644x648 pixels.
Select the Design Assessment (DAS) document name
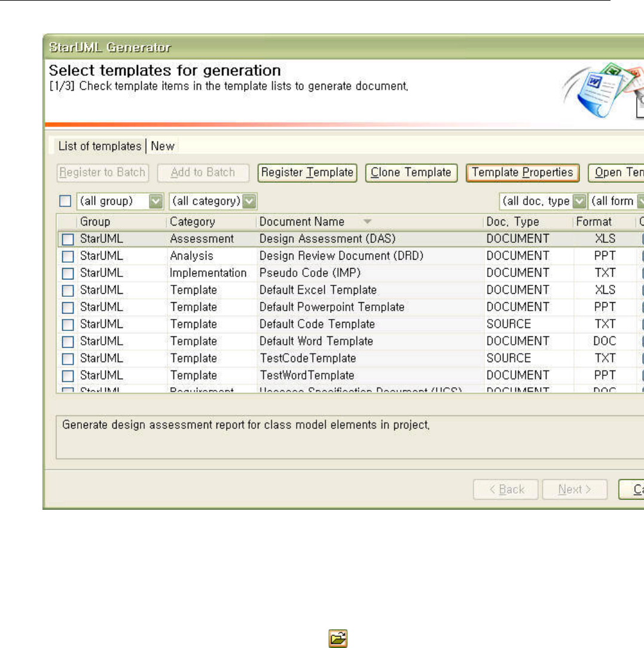327,239
